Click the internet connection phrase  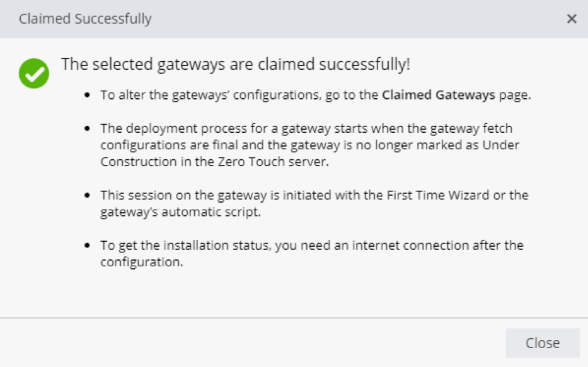(411, 246)
